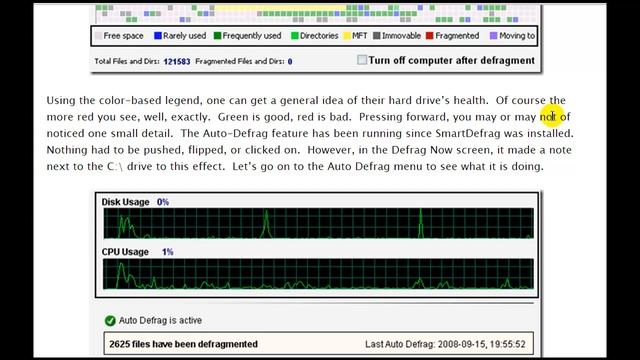This screenshot has width=640, height=360.
Task: Click the '2625 files have been defragmented' text
Action: [x=183, y=344]
